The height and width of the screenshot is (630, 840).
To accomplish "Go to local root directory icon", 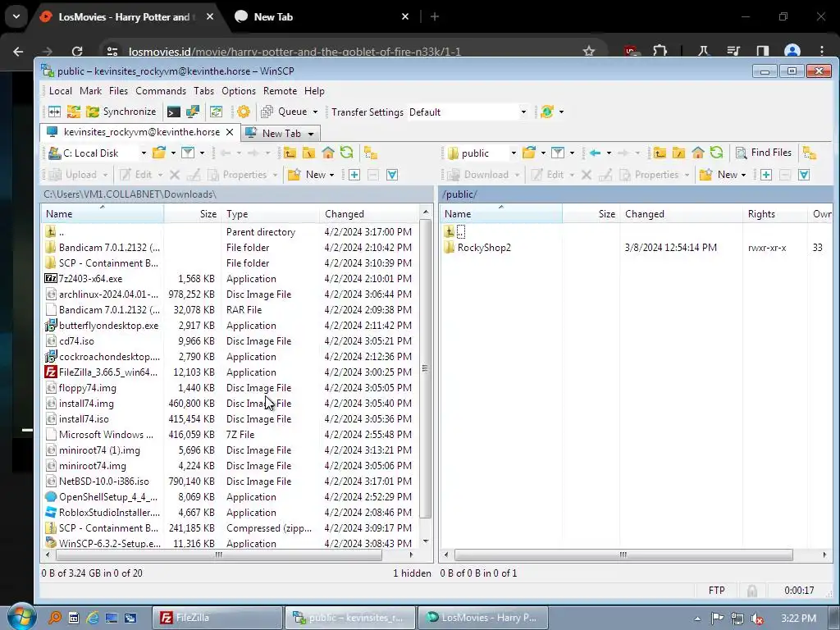I will point(308,153).
